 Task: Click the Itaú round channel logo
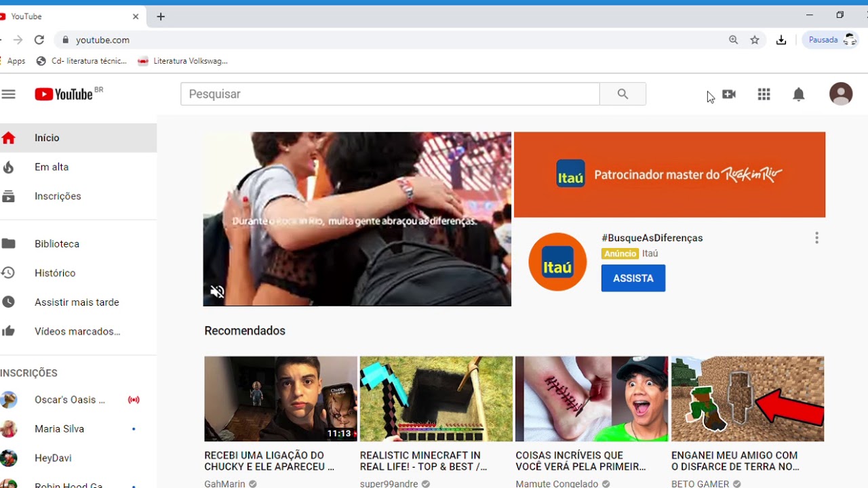[557, 262]
